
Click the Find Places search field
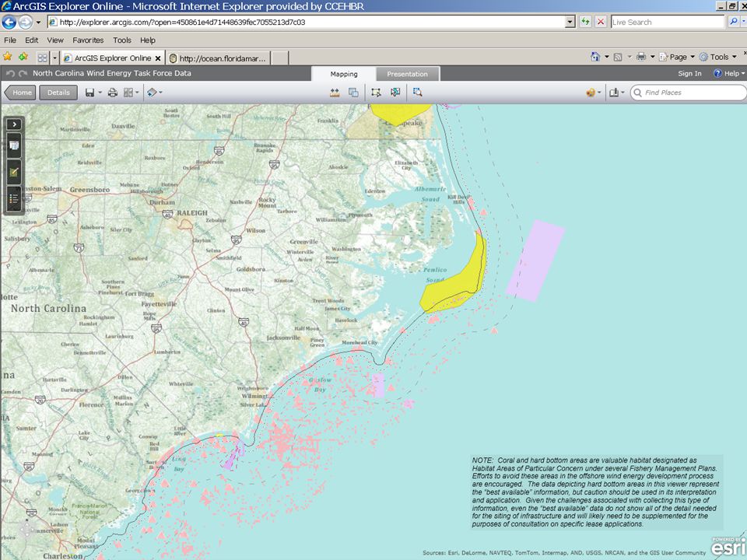pyautogui.click(x=689, y=93)
